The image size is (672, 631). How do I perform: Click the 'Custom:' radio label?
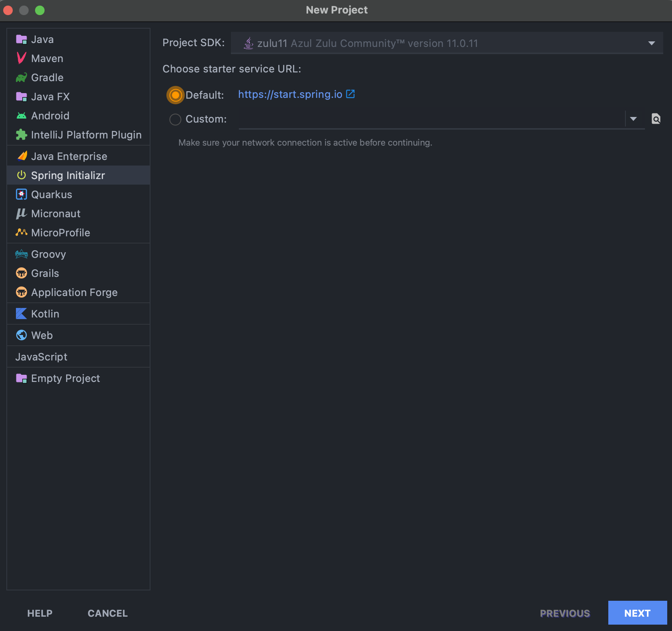point(206,119)
